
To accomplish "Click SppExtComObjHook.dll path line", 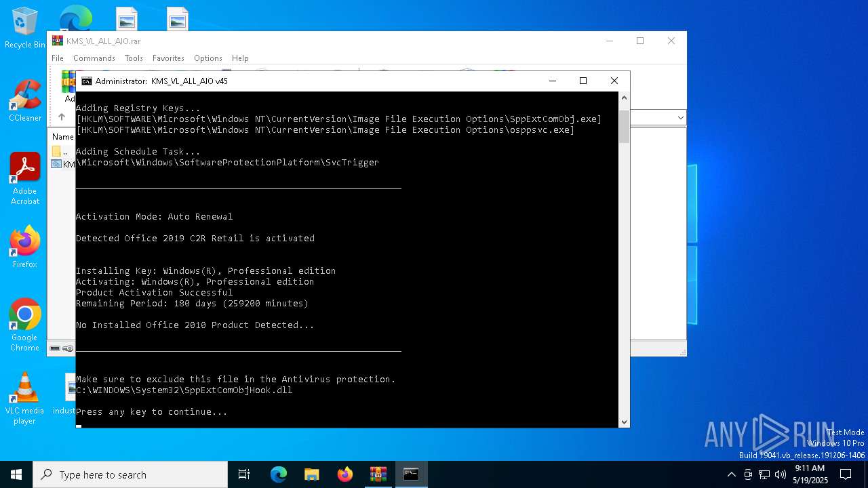I will click(x=184, y=390).
